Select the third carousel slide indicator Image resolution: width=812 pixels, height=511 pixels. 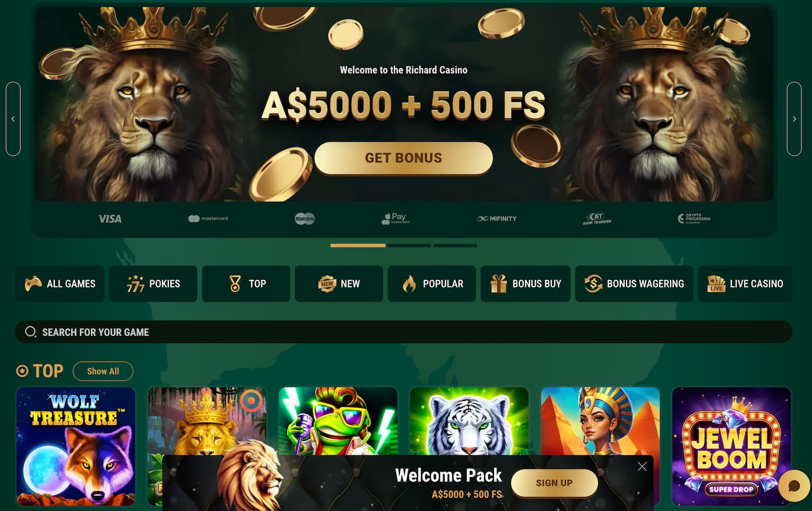tap(455, 246)
